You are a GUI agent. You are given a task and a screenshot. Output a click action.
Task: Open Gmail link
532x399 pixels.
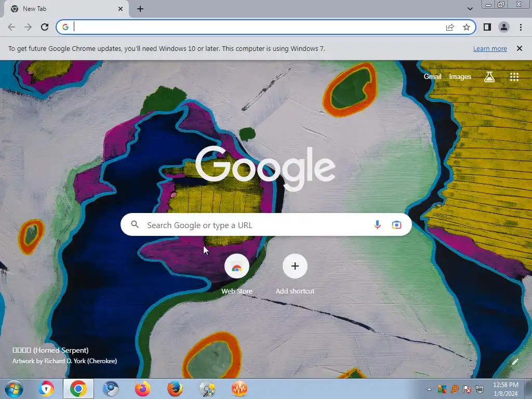(432, 77)
